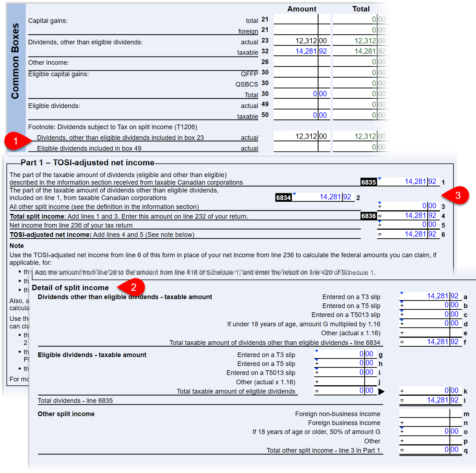Click the 'Note' heading
This screenshot has width=476, height=473.
click(x=17, y=246)
